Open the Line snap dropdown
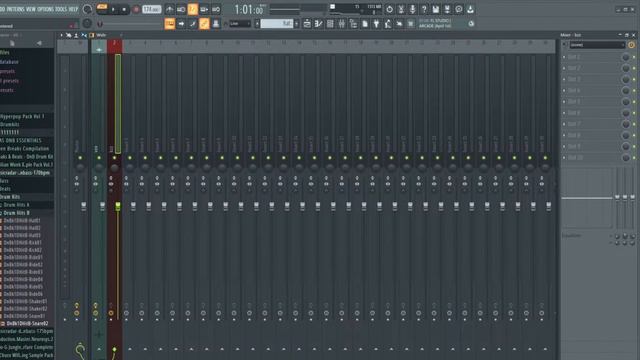This screenshot has height=360, width=640. (240, 24)
